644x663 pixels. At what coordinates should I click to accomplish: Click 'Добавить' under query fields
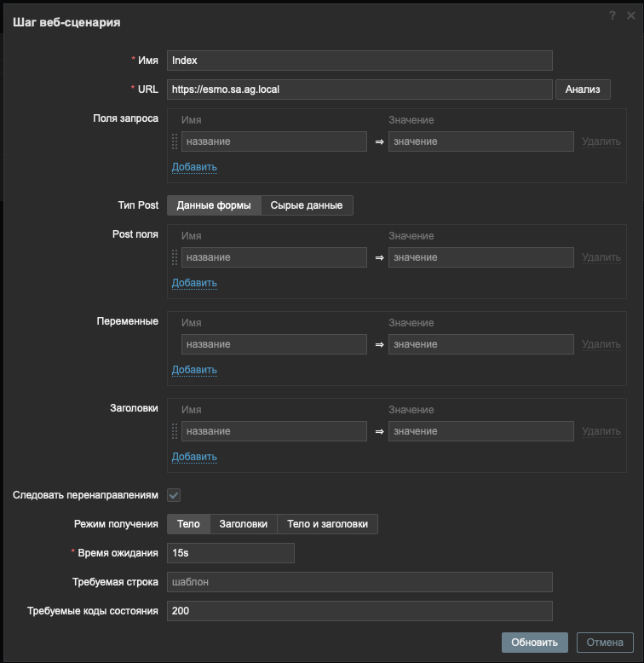pos(194,167)
